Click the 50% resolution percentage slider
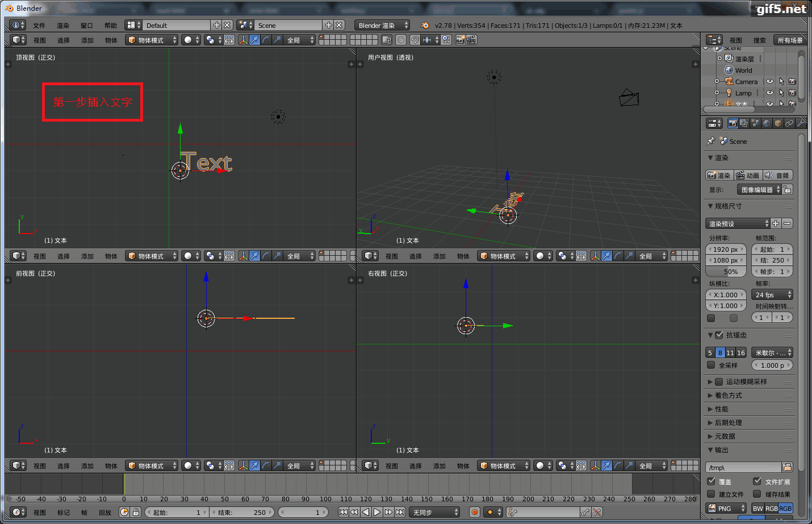 726,272
